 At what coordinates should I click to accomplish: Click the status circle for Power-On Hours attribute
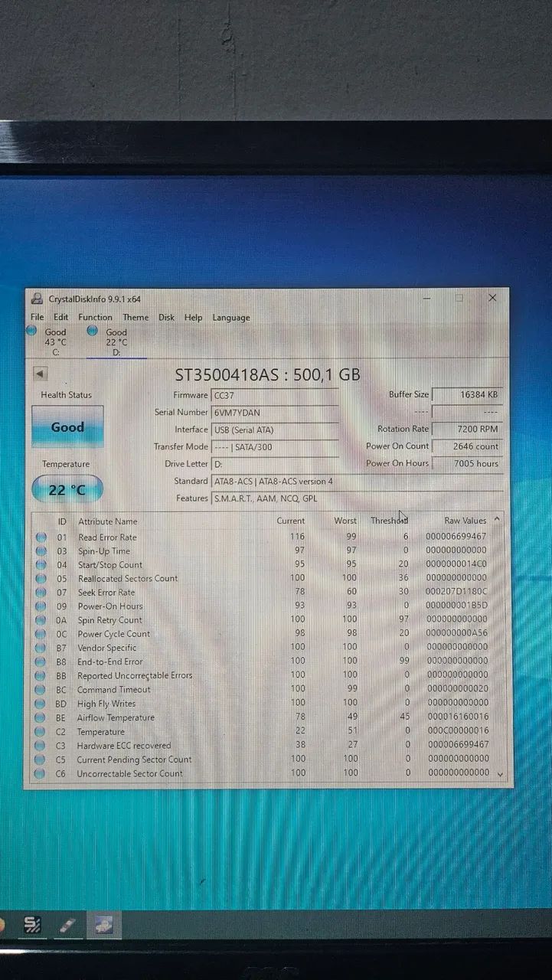click(x=41, y=606)
